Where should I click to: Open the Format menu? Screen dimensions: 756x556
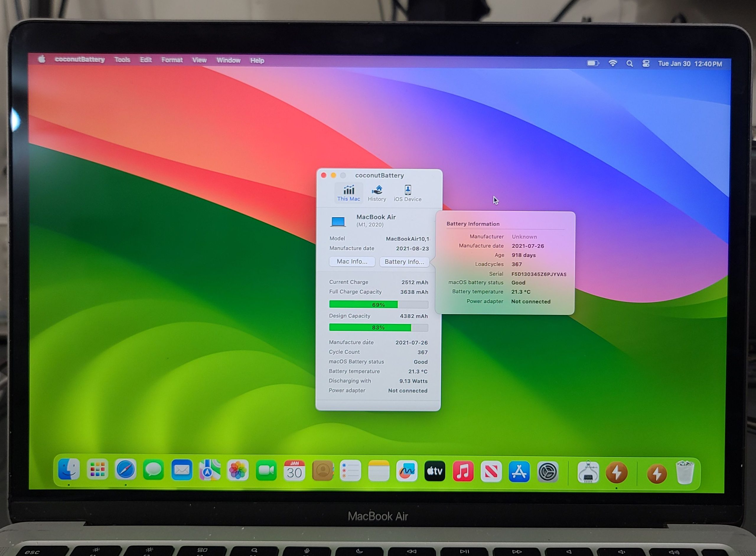point(172,60)
